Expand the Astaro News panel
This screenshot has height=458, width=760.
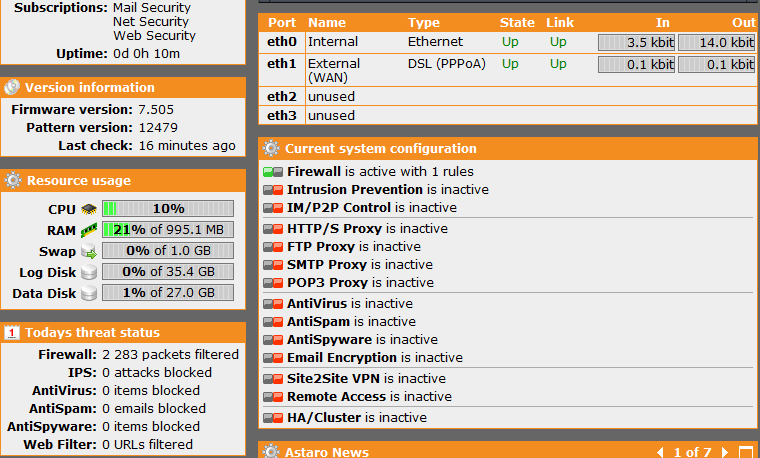(746, 452)
